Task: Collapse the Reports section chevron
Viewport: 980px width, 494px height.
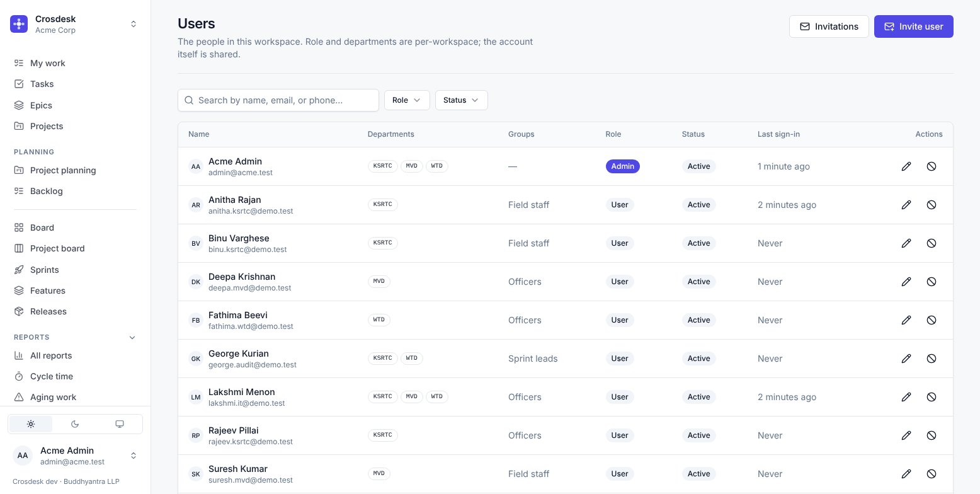Action: point(132,338)
